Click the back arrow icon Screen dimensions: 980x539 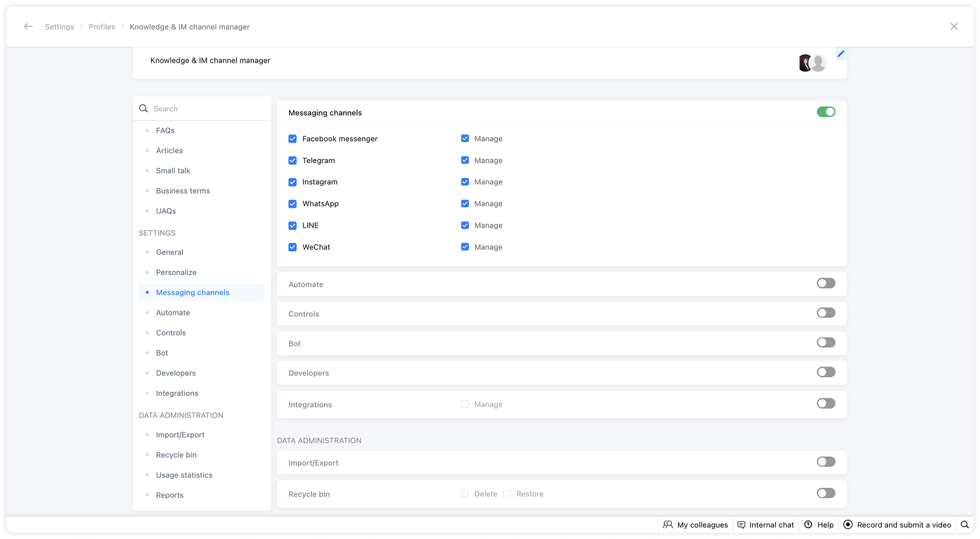[x=28, y=27]
